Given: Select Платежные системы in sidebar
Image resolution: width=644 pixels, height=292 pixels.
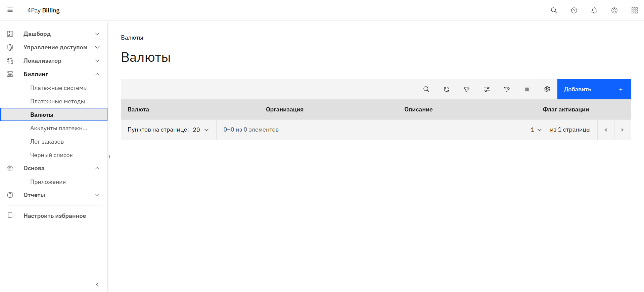Looking at the screenshot, I should pos(59,88).
